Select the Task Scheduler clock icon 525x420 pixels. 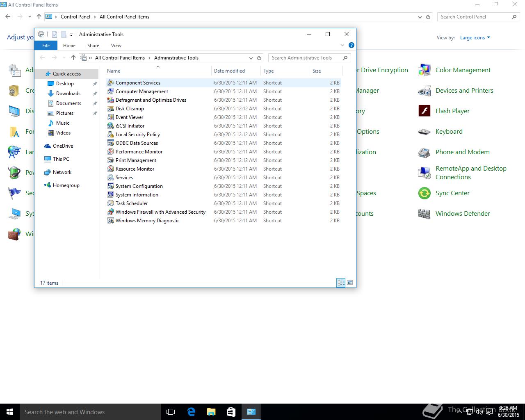pos(111,203)
